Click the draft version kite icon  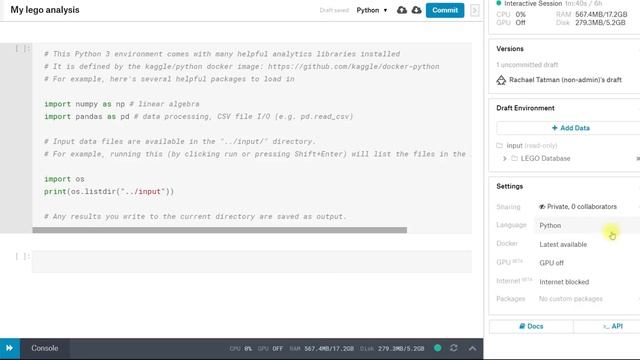coord(501,80)
